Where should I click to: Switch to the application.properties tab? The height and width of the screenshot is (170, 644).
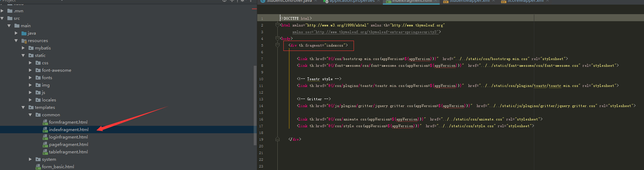pos(352,1)
